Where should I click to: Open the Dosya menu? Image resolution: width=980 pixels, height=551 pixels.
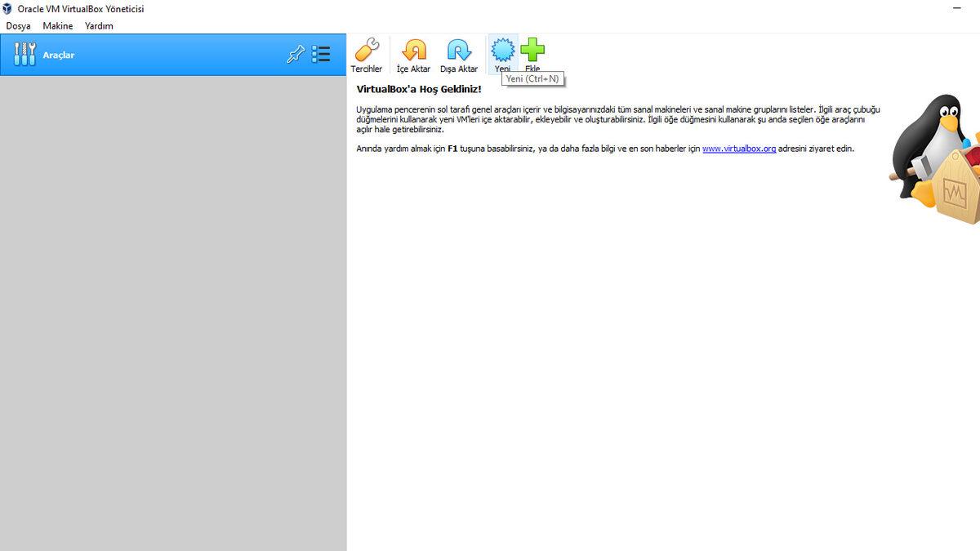(x=18, y=26)
